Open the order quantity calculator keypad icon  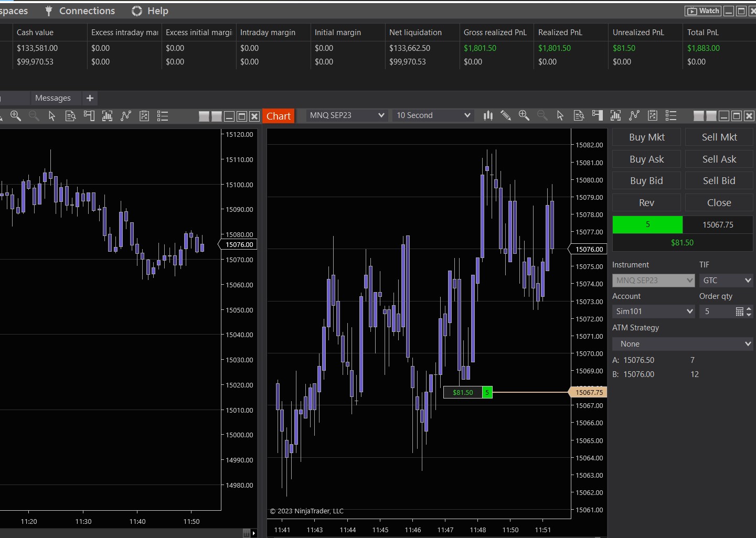(x=739, y=311)
